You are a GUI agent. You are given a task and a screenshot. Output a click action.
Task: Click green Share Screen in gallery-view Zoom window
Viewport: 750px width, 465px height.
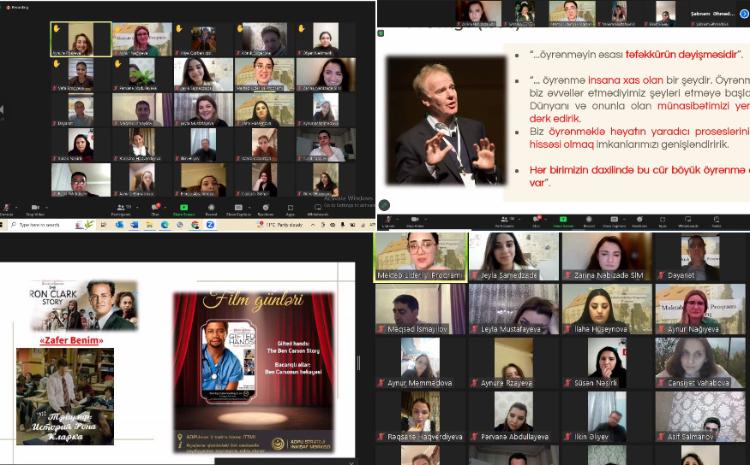pyautogui.click(x=184, y=209)
